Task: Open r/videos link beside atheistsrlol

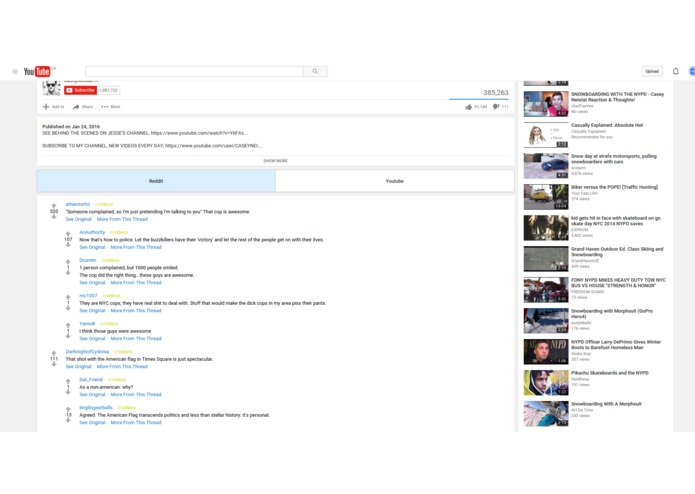Action: tap(104, 204)
